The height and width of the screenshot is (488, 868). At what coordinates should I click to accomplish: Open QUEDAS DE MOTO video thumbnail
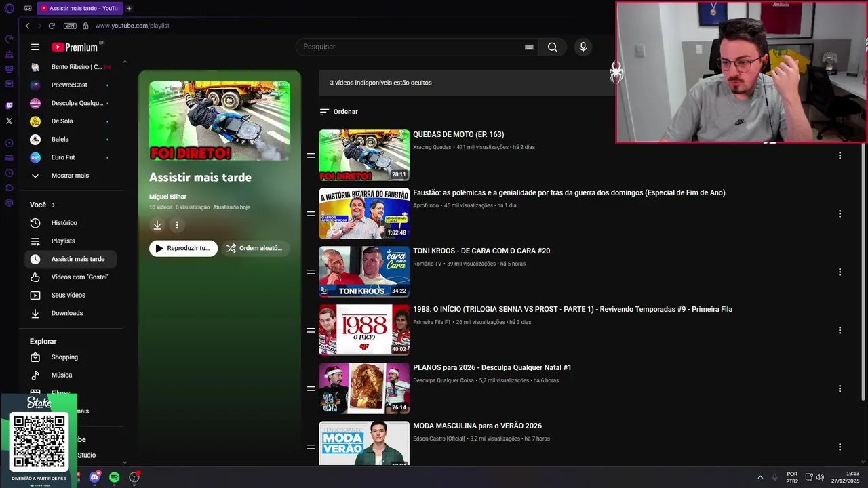[364, 155]
